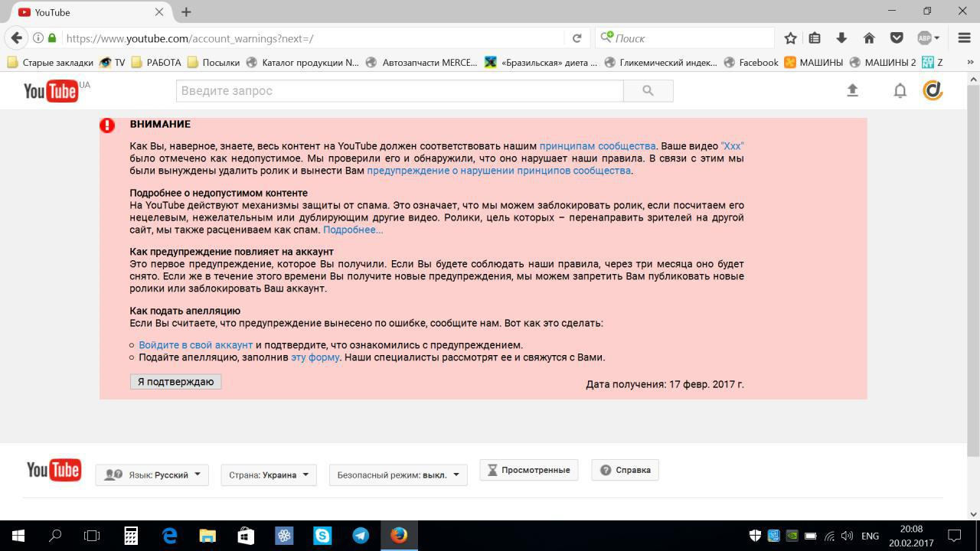The height and width of the screenshot is (551, 980).
Task: Open the Firefox hamburger menu
Action: 965,37
